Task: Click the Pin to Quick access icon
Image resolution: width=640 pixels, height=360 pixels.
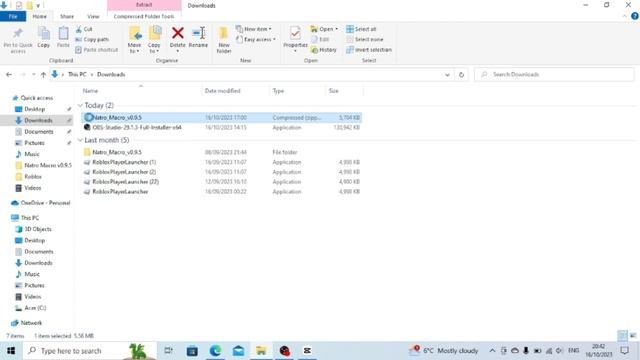Action: (x=18, y=33)
